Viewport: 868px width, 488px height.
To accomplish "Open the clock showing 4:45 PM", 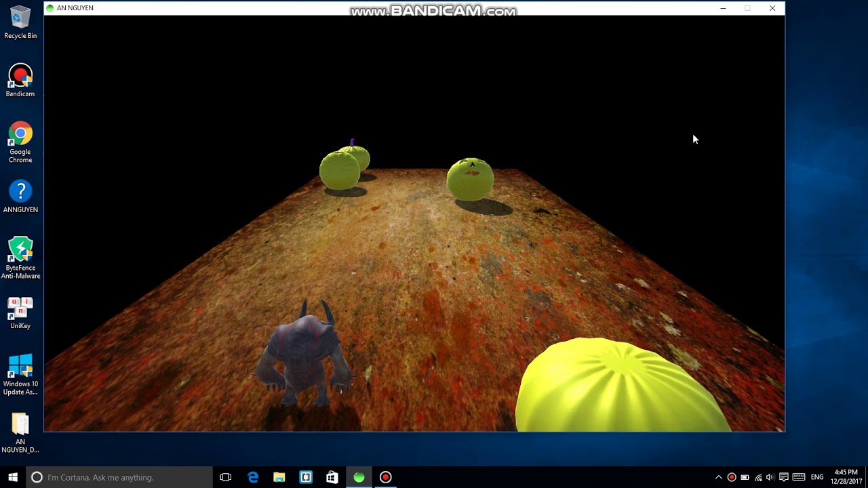I will (x=846, y=476).
